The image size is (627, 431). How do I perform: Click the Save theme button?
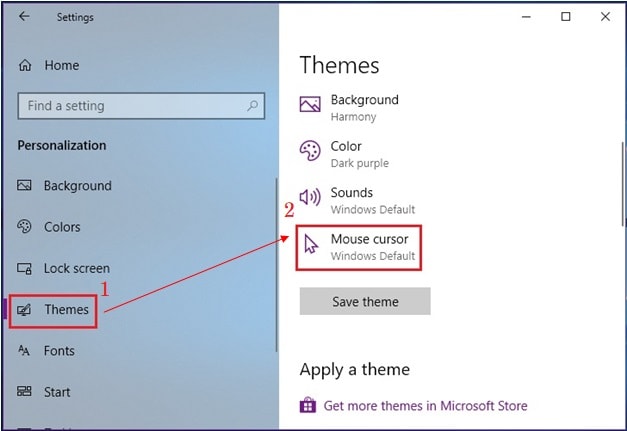[x=365, y=301]
